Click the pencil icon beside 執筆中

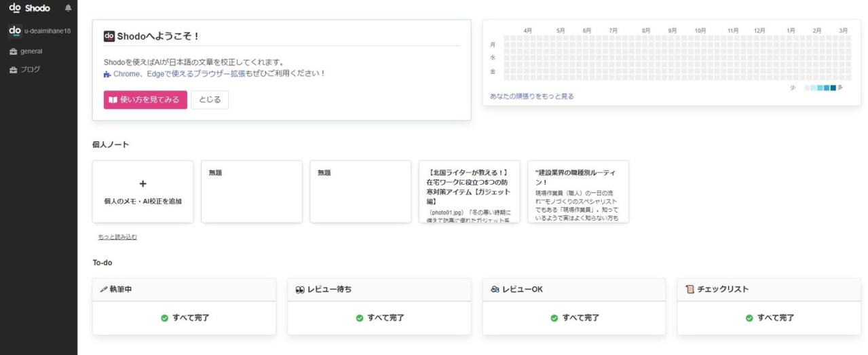pos(103,289)
